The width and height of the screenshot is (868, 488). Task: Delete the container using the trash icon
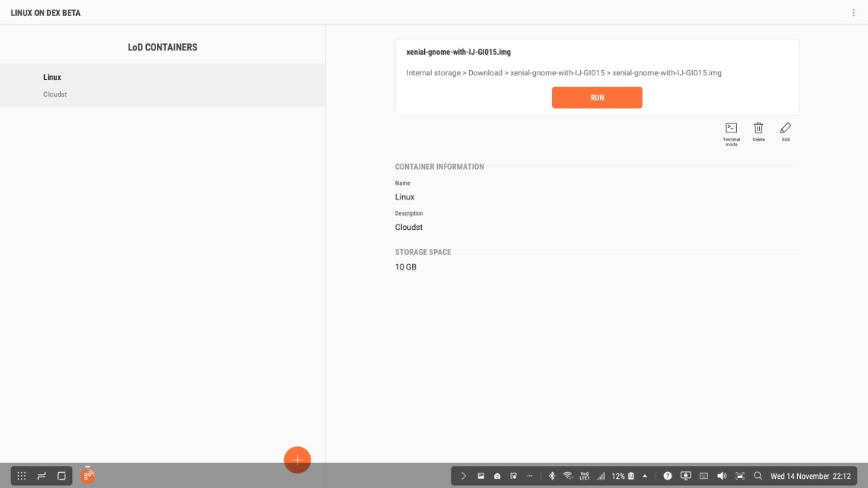(x=758, y=128)
